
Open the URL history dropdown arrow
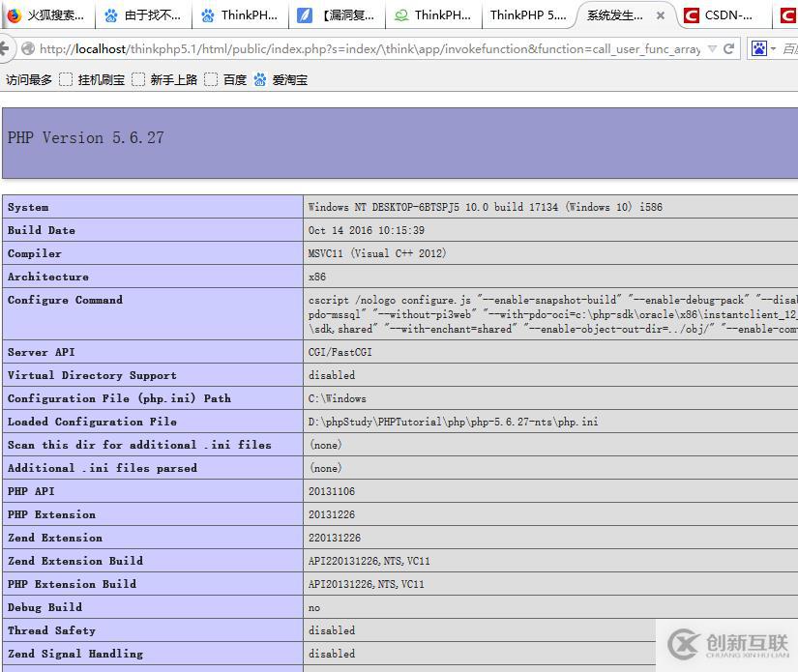click(712, 49)
